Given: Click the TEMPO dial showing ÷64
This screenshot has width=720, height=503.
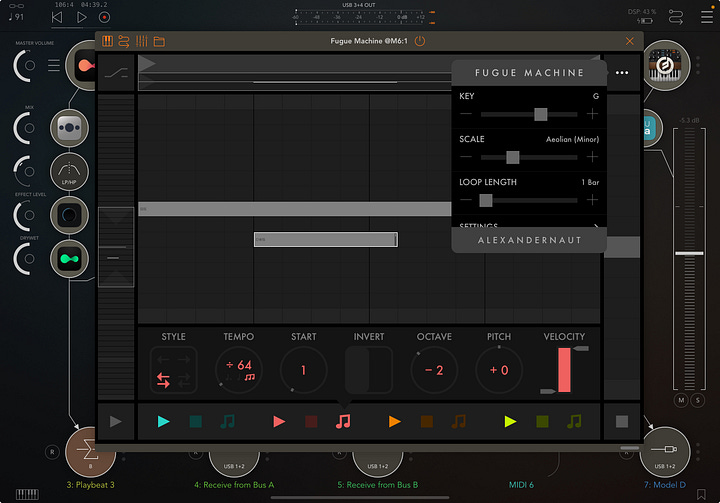Looking at the screenshot, I should pos(239,370).
